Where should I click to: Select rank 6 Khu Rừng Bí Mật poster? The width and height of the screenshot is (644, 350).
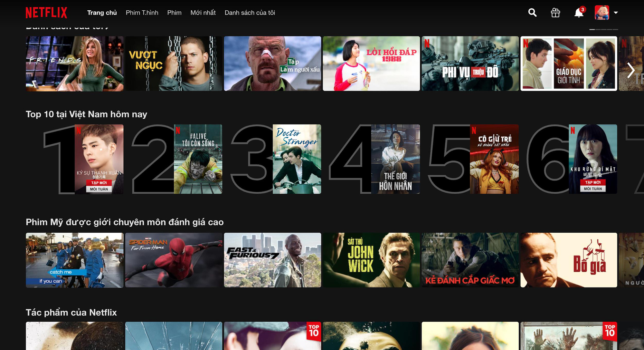click(x=593, y=159)
